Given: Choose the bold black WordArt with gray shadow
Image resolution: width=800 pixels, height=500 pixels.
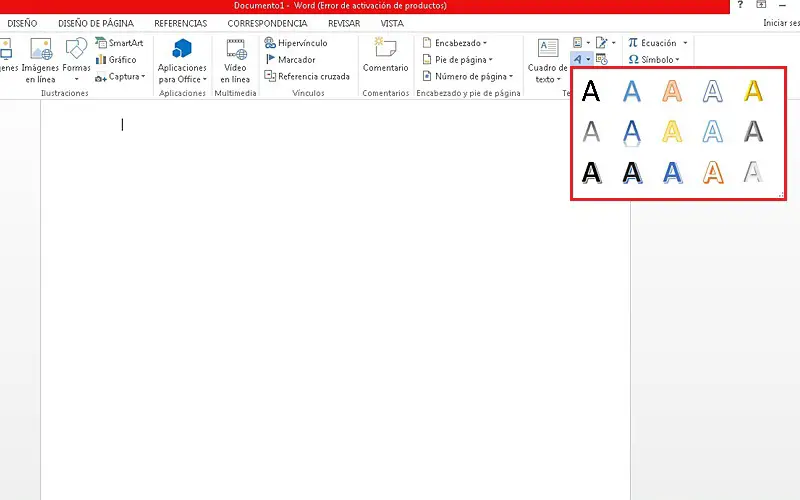Looking at the screenshot, I should coord(592,172).
